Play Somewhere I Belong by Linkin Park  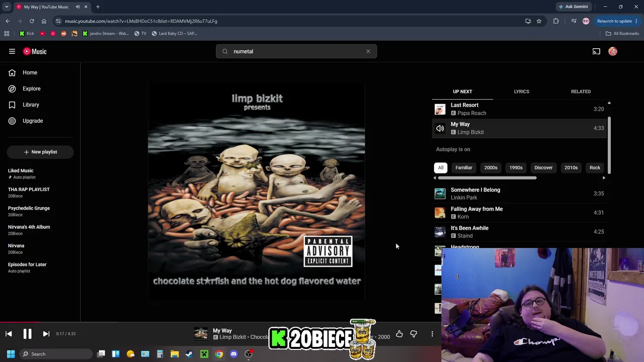(519, 194)
